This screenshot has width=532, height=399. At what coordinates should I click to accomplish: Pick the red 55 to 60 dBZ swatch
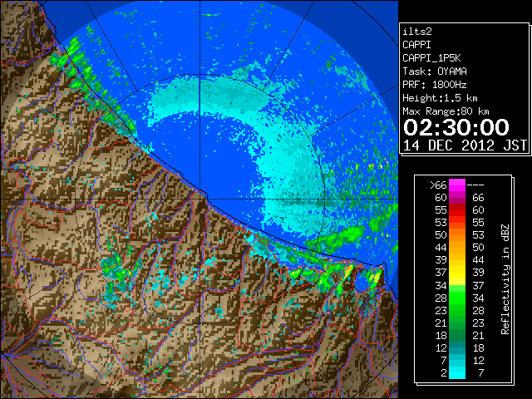pyautogui.click(x=457, y=210)
